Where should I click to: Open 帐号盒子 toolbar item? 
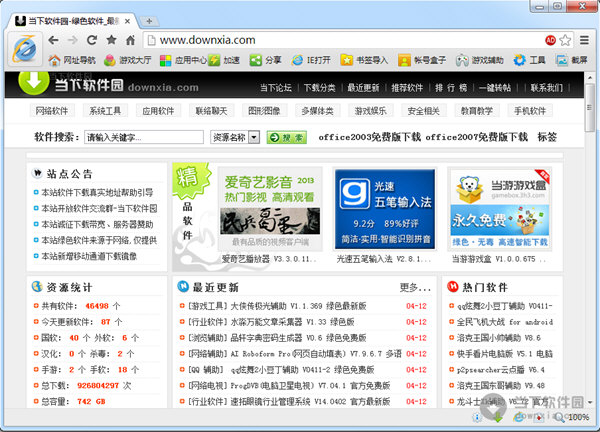(x=422, y=60)
